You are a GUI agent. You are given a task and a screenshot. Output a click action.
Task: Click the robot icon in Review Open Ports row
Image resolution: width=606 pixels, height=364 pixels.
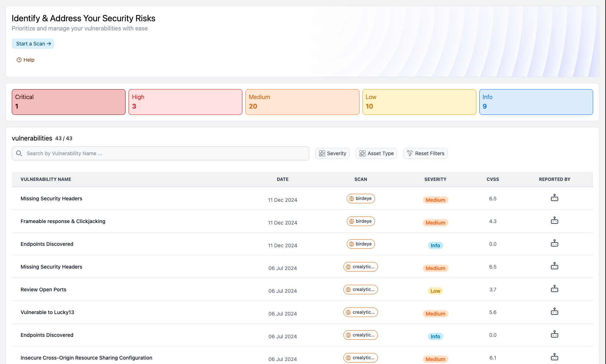(554, 289)
